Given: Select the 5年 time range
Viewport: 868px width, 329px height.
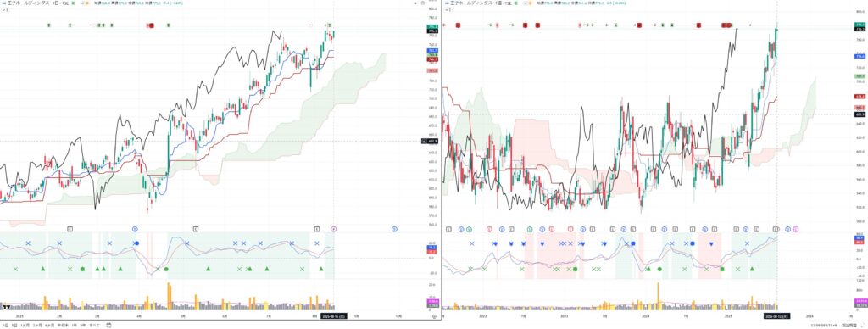Looking at the screenshot, I should 82,325.
